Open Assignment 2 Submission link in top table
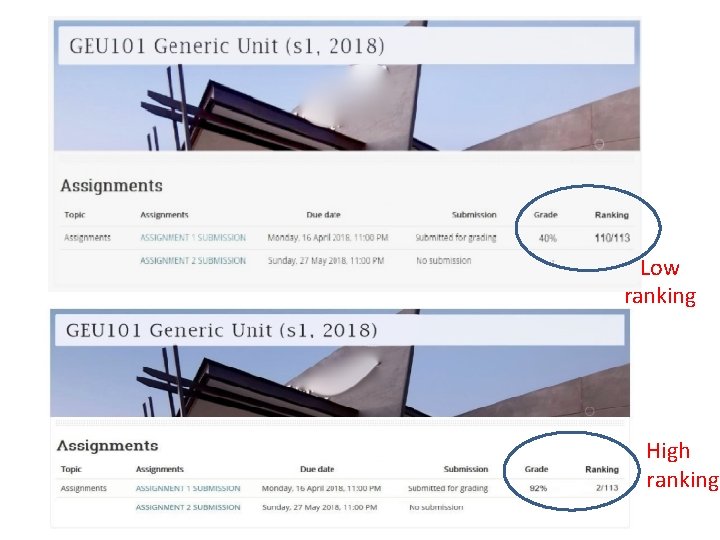The width and height of the screenshot is (720, 540). tap(193, 260)
